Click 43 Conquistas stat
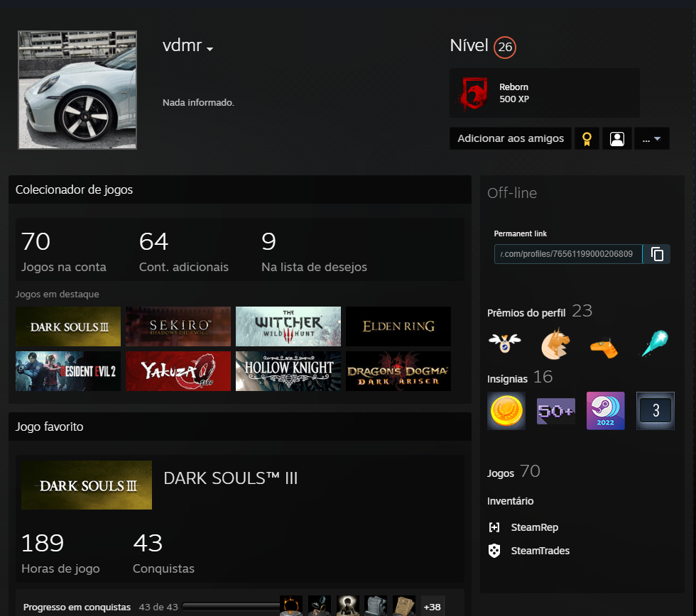 (x=163, y=553)
